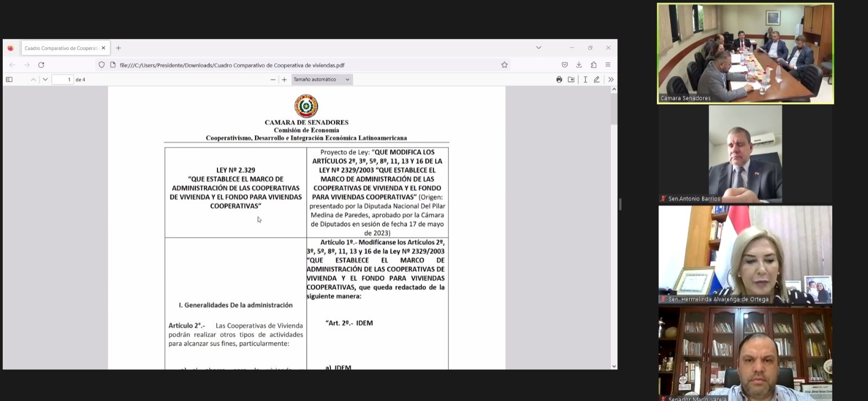Select the Cuadro Comparativo de Cooperativa tab
868x401 pixels.
coord(66,48)
